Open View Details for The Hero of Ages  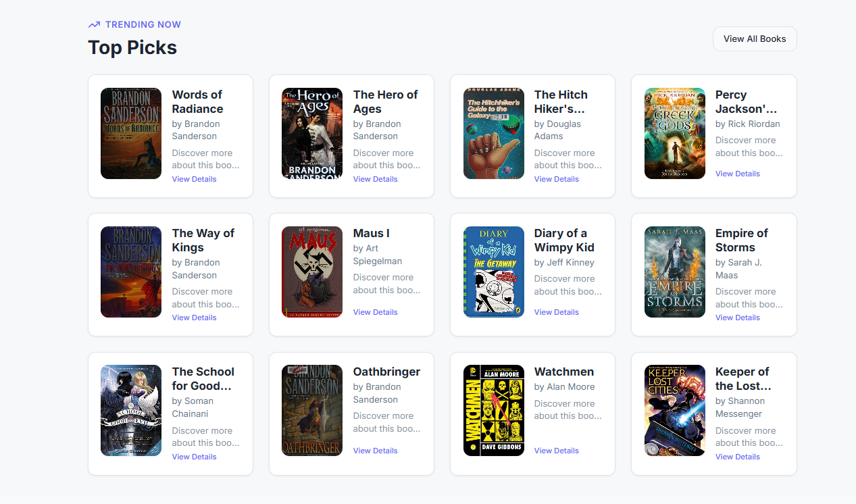click(375, 178)
